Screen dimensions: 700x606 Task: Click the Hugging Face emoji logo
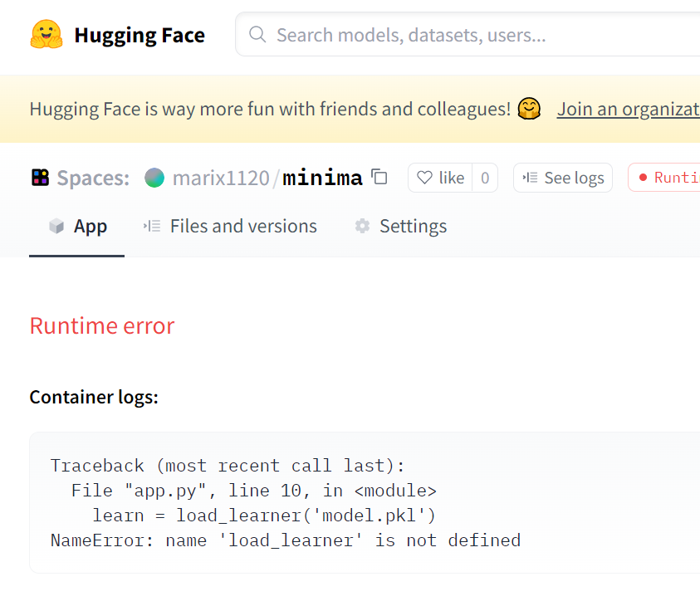click(47, 35)
